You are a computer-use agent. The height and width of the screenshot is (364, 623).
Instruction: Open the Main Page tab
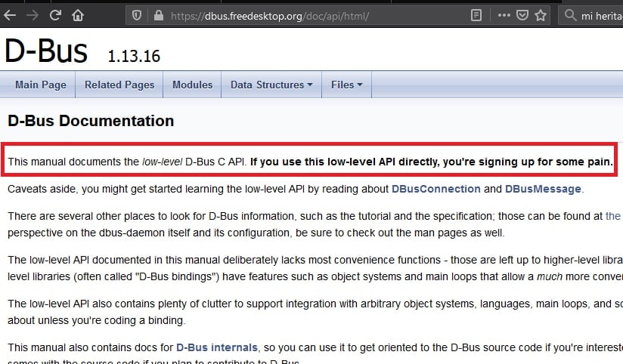coord(41,85)
